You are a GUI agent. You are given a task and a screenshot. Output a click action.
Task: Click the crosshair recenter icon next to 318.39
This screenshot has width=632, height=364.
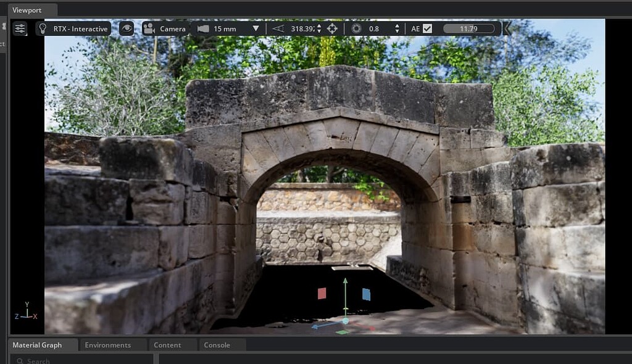coord(331,28)
